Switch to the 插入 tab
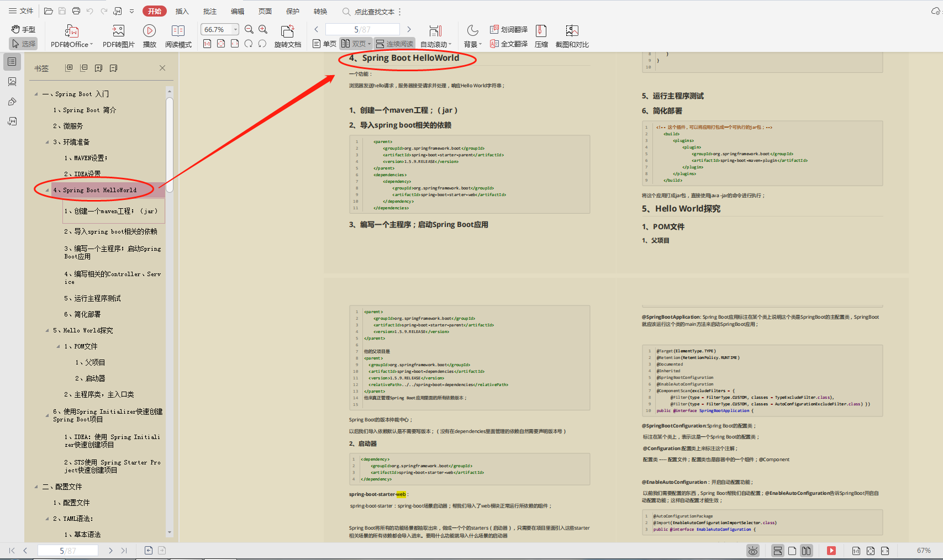Screen dimensions: 943x560 [x=182, y=11]
